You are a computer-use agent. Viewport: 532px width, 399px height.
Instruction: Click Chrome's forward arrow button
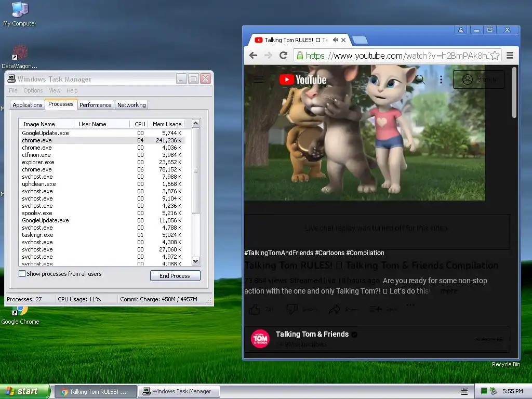268,55
